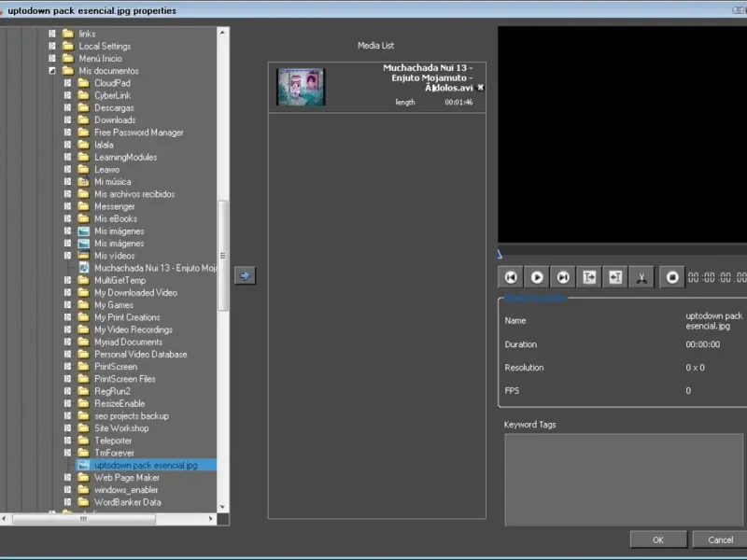Set mark-in point icon
This screenshot has height=560, width=747.
(589, 277)
